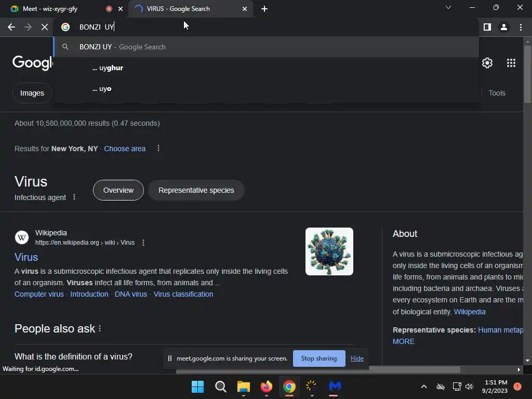Select the Overview chip
Image resolution: width=532 pixels, height=399 pixels.
coord(118,190)
